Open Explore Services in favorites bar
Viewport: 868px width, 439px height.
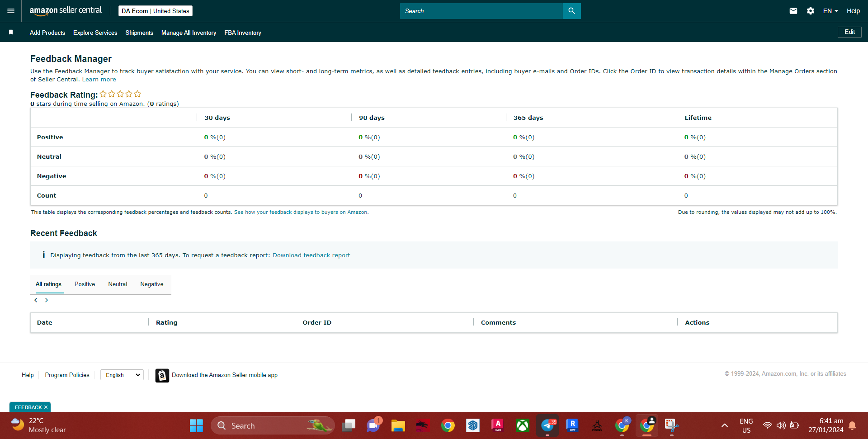pos(95,33)
